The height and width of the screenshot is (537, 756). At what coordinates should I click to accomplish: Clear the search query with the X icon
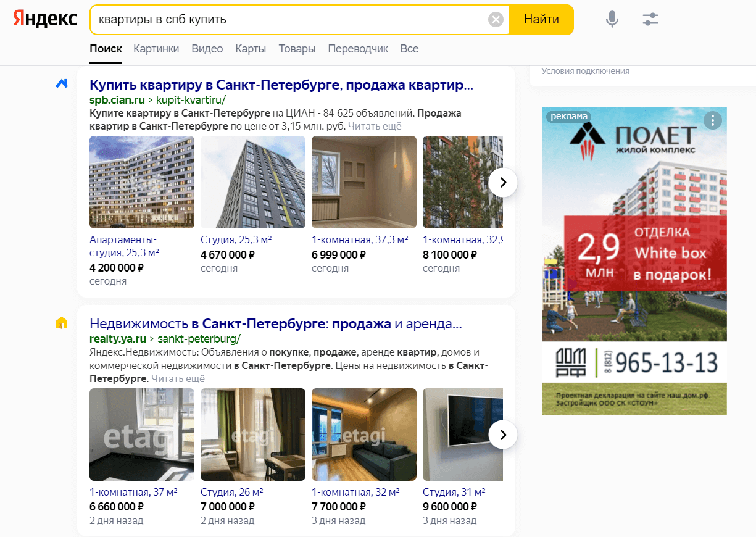pyautogui.click(x=496, y=20)
